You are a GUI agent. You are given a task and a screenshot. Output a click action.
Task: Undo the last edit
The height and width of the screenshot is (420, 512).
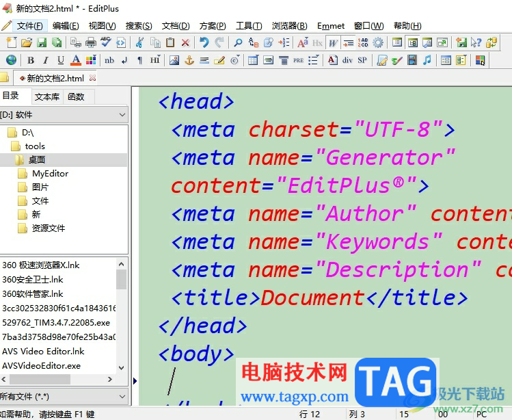click(x=204, y=42)
